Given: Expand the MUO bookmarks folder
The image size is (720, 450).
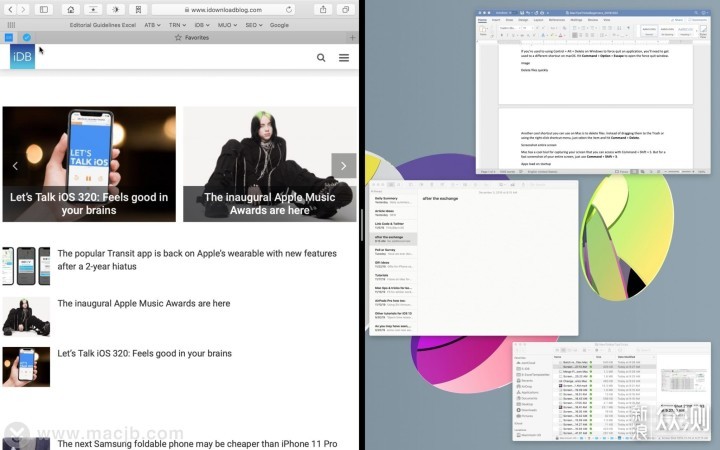Looking at the screenshot, I should tap(227, 25).
